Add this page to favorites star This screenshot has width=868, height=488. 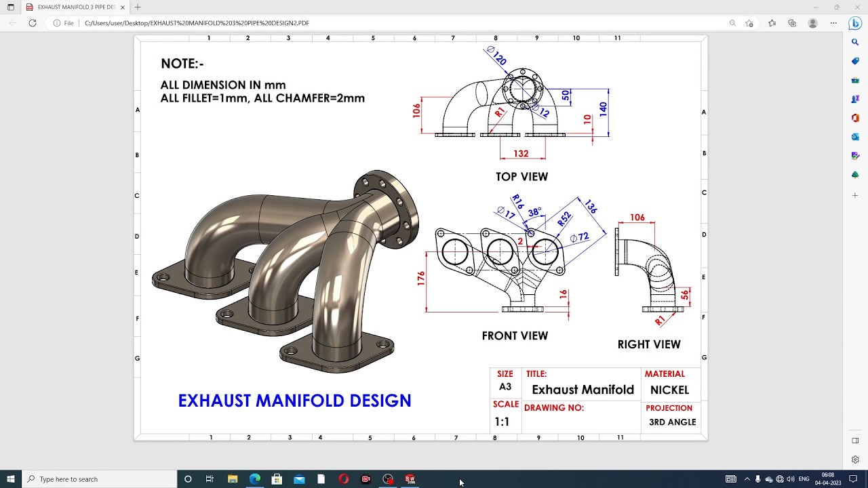[749, 23]
